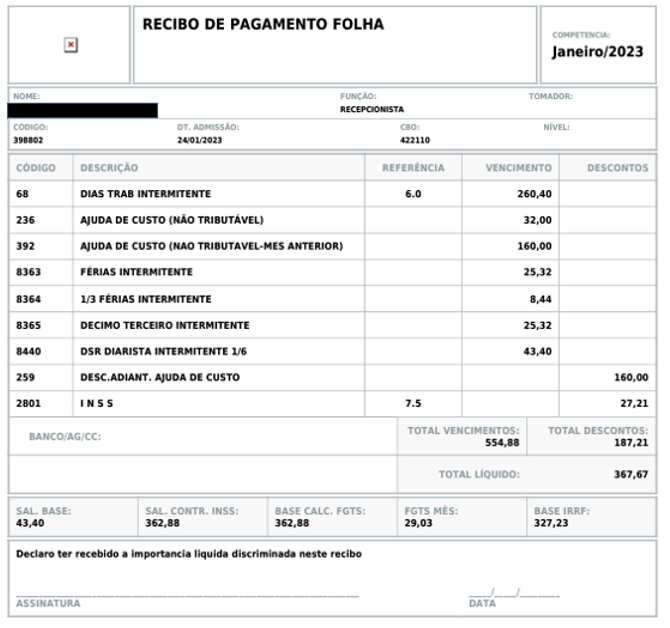670x628 pixels.
Task: Select DECIMO TERCEIRO INTERMITENTE description
Action: [165, 326]
